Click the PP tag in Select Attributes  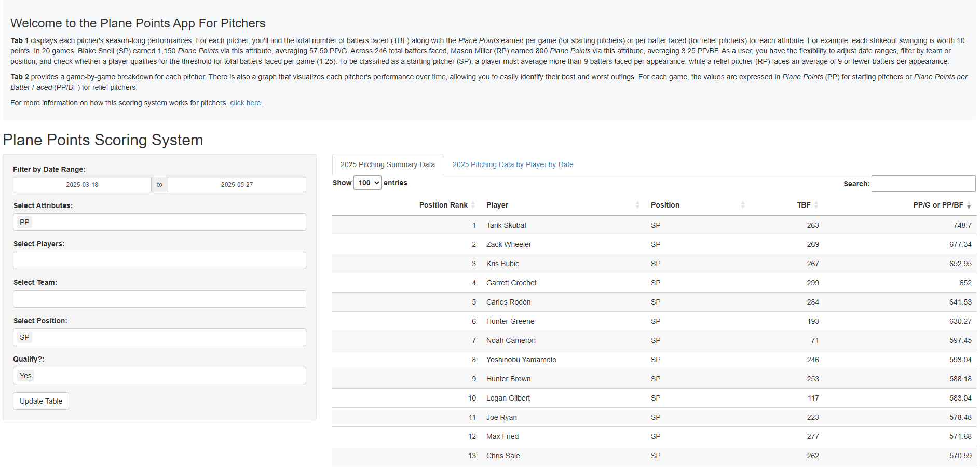tap(24, 222)
